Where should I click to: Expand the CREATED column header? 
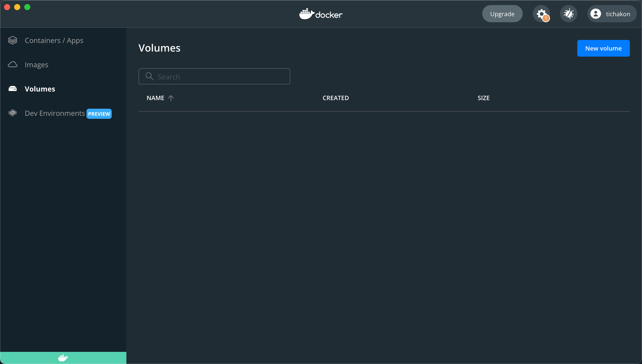[x=336, y=98]
